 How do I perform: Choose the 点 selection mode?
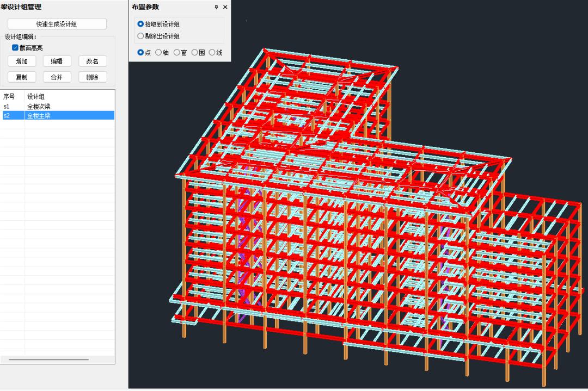141,53
